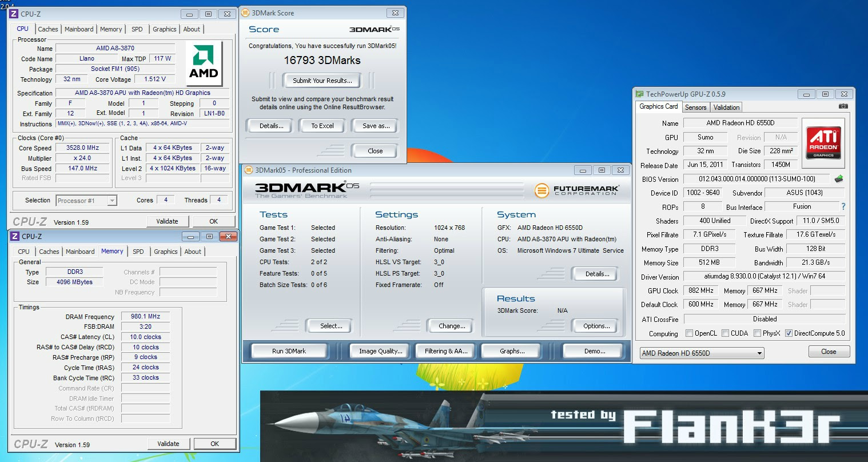Viewport: 868px width, 462px height.
Task: Click Details button under System in 3DMark05
Action: pos(597,274)
